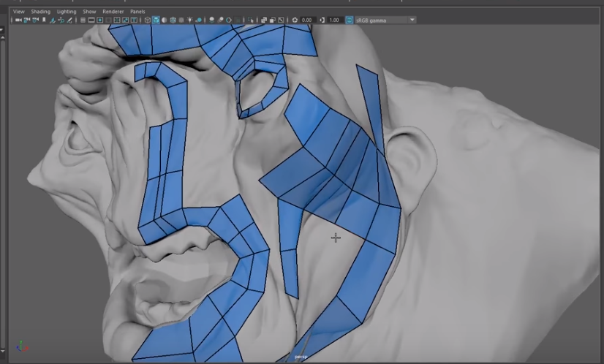Open the Renderer menu

[x=113, y=12]
